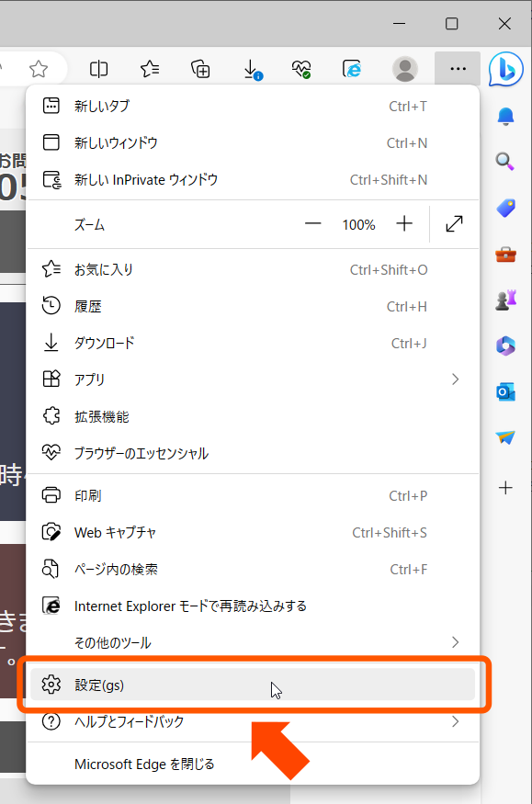This screenshot has height=804, width=532.
Task: Reload in Internet Explorer モード
Action: click(x=252, y=606)
